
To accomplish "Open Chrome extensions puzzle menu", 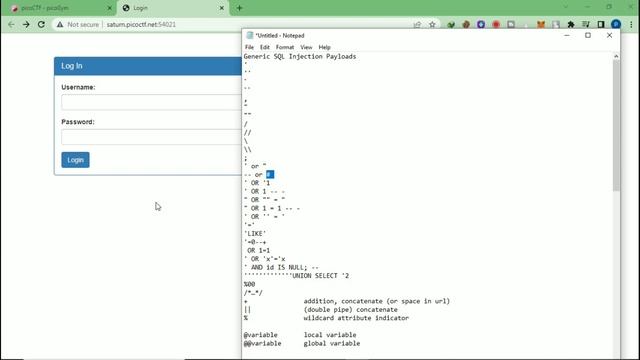I will [x=571, y=25].
